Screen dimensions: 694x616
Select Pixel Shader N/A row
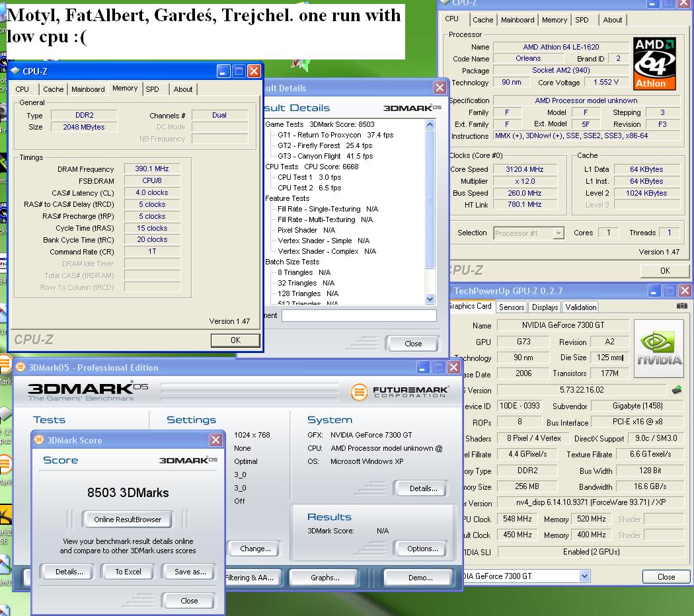(306, 230)
